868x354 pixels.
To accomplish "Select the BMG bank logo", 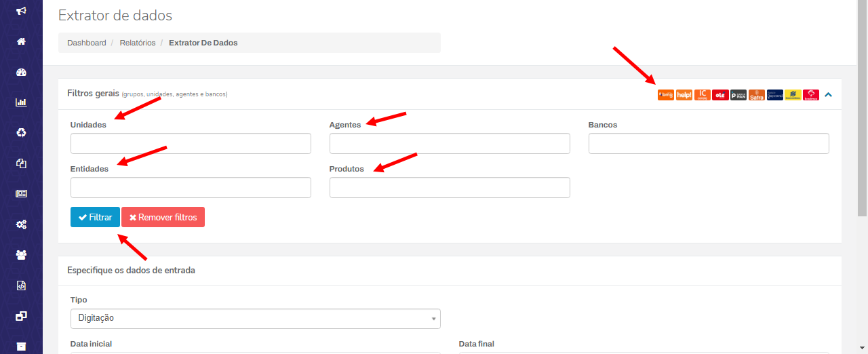I will (666, 95).
